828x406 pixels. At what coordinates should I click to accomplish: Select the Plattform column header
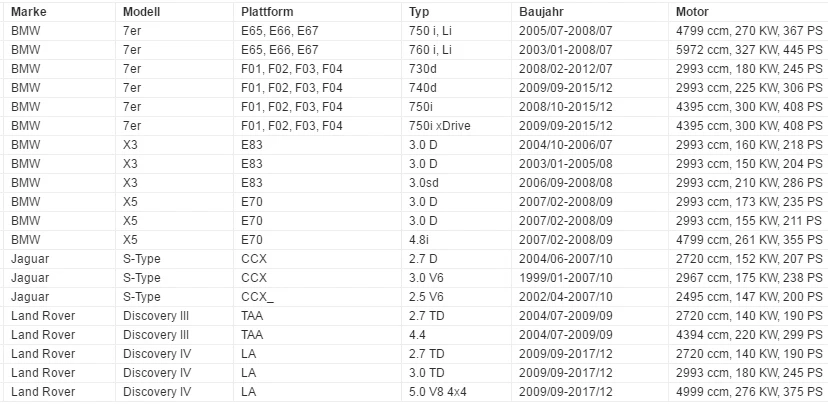point(317,12)
